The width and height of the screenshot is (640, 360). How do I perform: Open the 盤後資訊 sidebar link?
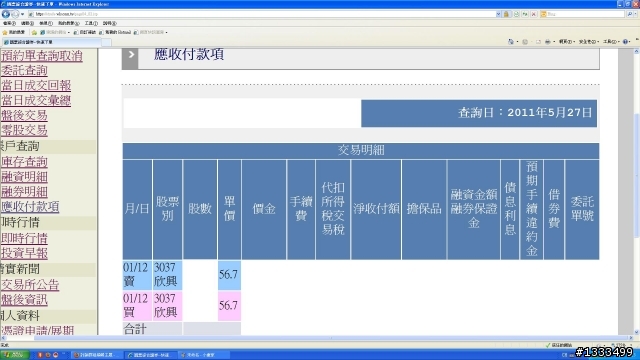(x=24, y=300)
